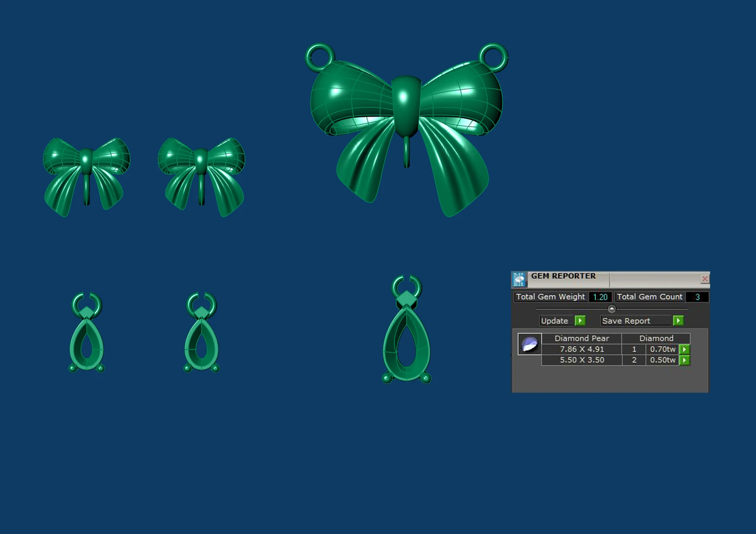Click the Total Gem Count label

[650, 297]
